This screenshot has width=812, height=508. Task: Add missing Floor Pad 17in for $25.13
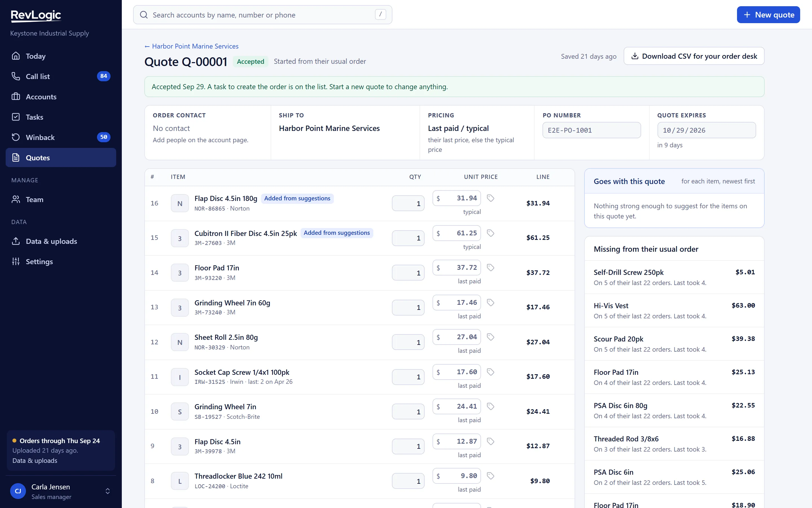(x=674, y=377)
